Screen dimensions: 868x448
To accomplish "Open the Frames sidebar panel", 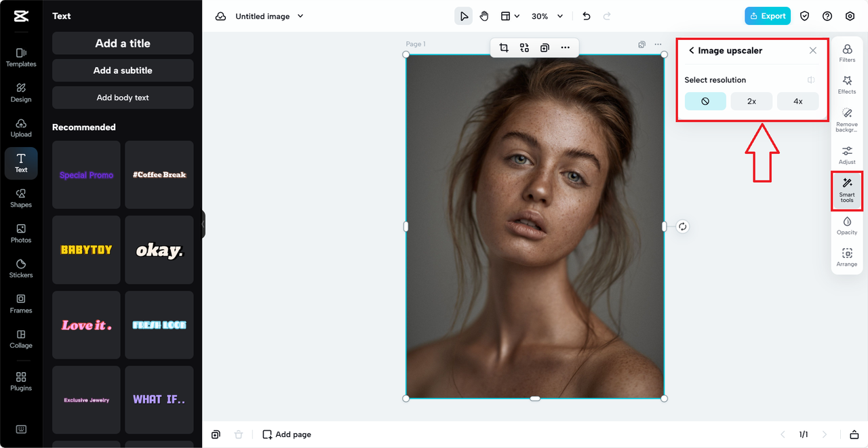I will (x=21, y=304).
